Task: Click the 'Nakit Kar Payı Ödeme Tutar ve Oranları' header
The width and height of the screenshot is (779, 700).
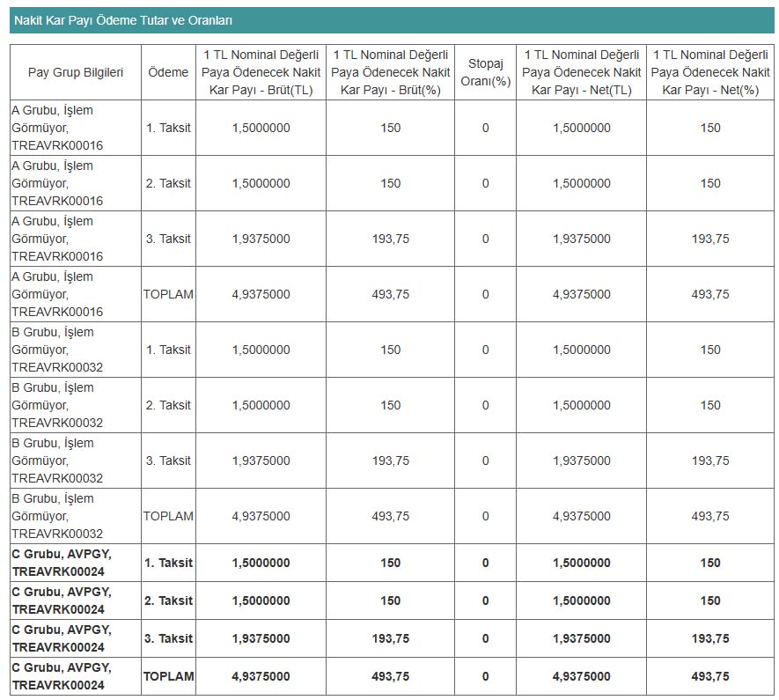Action: 392,20
